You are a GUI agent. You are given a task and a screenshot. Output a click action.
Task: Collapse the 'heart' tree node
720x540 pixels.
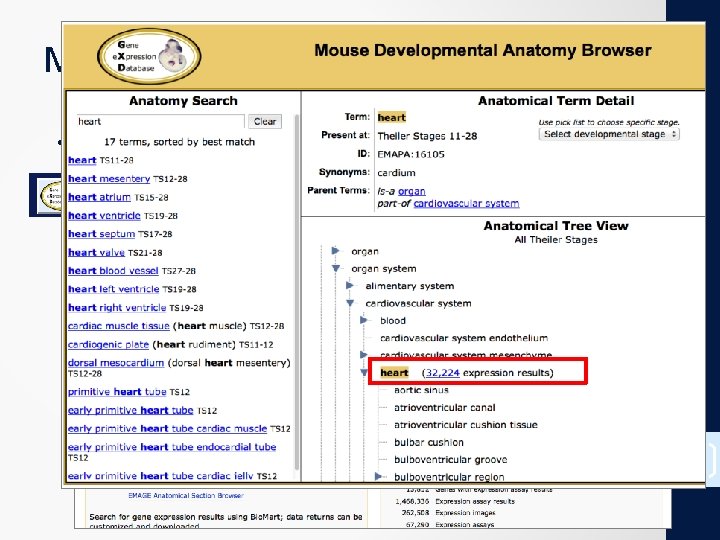click(x=364, y=372)
